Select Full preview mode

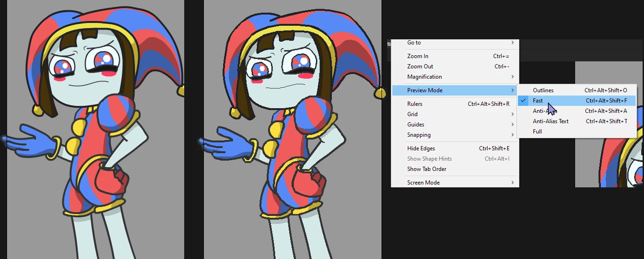point(577,132)
